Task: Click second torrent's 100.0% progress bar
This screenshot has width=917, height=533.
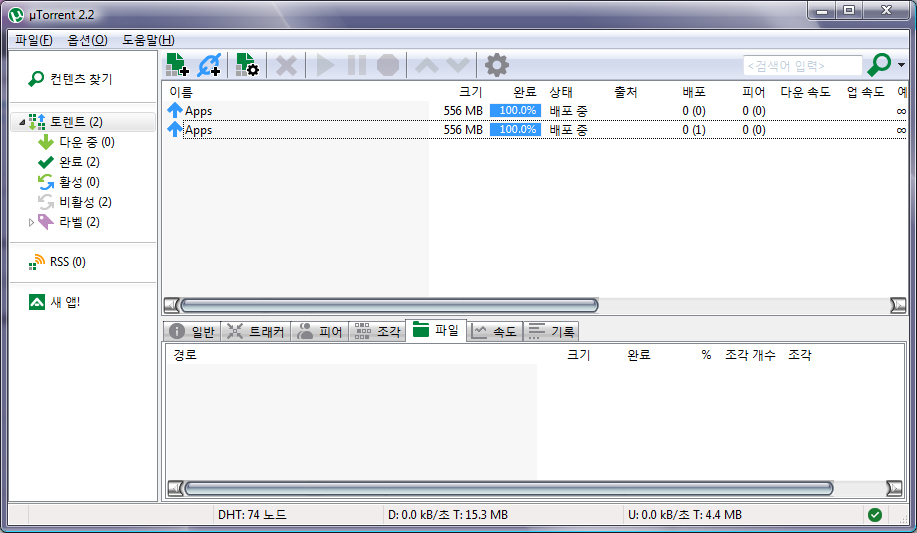Action: pyautogui.click(x=515, y=130)
